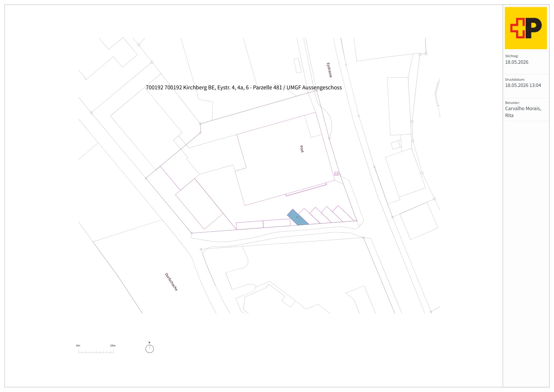Click the 'Druckdatum:' label

(x=515, y=80)
